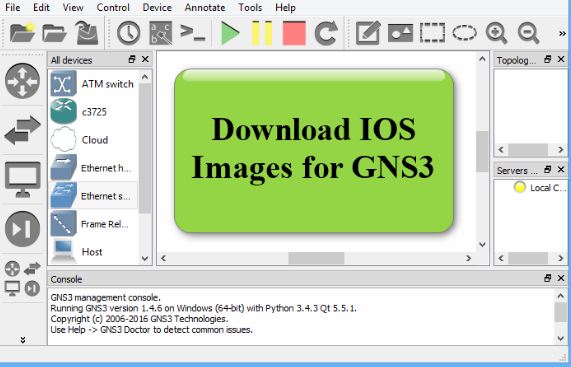Click the New blank project icon
The height and width of the screenshot is (367, 571).
[x=22, y=33]
